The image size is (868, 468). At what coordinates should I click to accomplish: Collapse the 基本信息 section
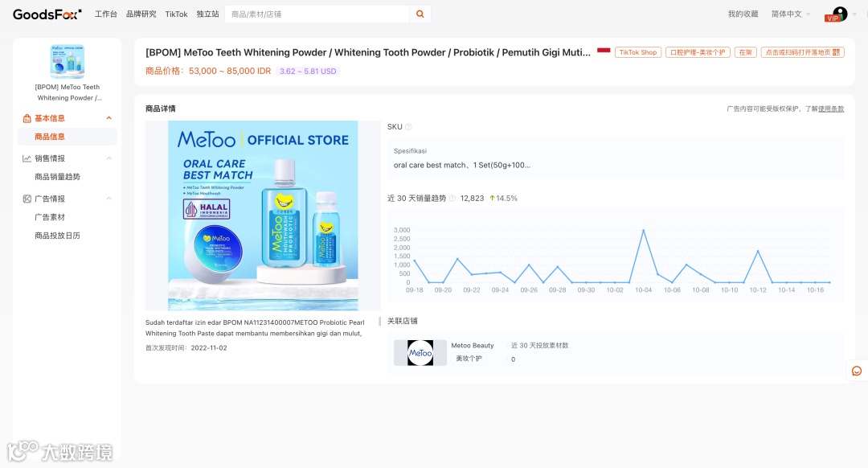109,118
